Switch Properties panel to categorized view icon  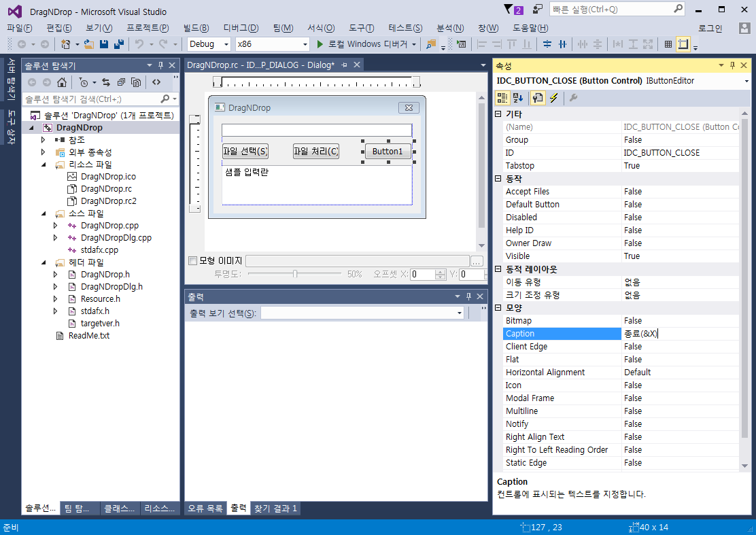pyautogui.click(x=503, y=97)
